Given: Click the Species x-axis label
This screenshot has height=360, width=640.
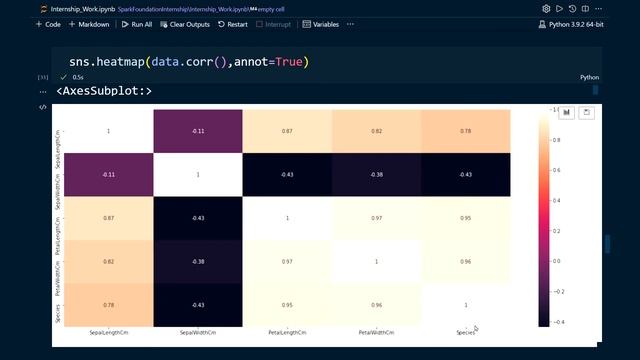Looking at the screenshot, I should pos(465,333).
